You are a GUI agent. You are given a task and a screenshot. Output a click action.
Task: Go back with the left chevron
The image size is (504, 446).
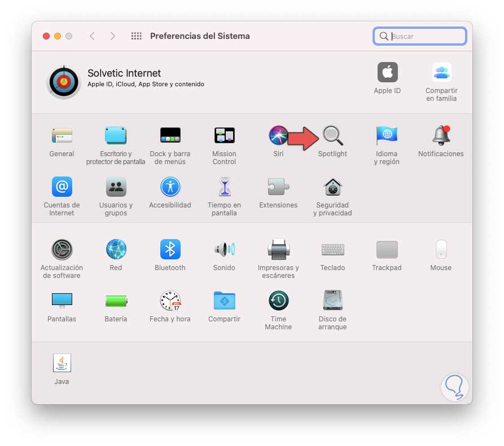tap(92, 36)
